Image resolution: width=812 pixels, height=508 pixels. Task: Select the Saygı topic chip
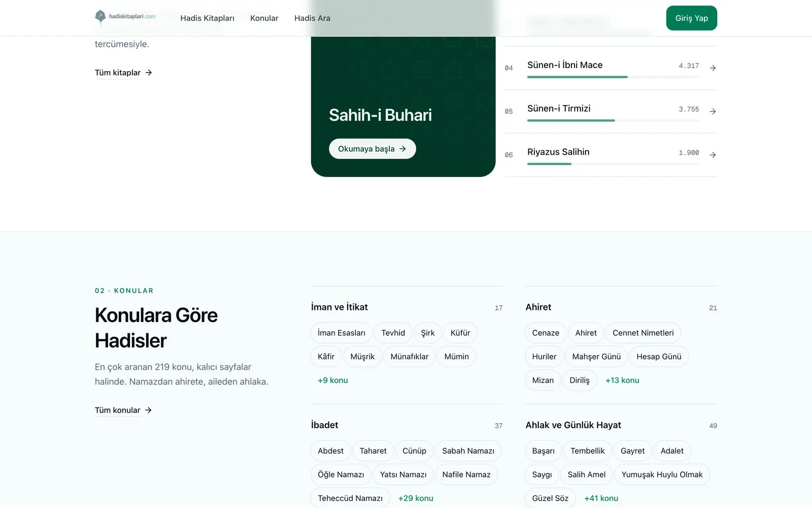click(x=542, y=474)
